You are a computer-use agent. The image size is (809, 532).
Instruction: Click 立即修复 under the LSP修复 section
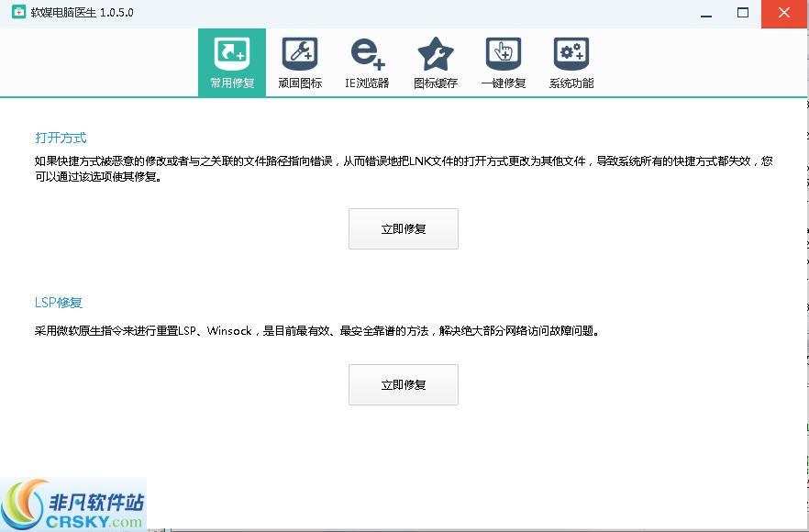[403, 384]
